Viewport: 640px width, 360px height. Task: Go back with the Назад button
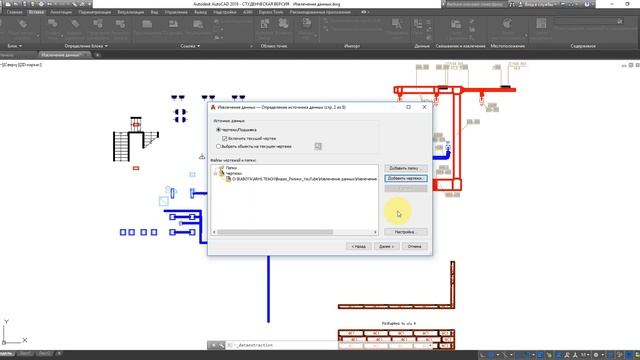click(359, 247)
